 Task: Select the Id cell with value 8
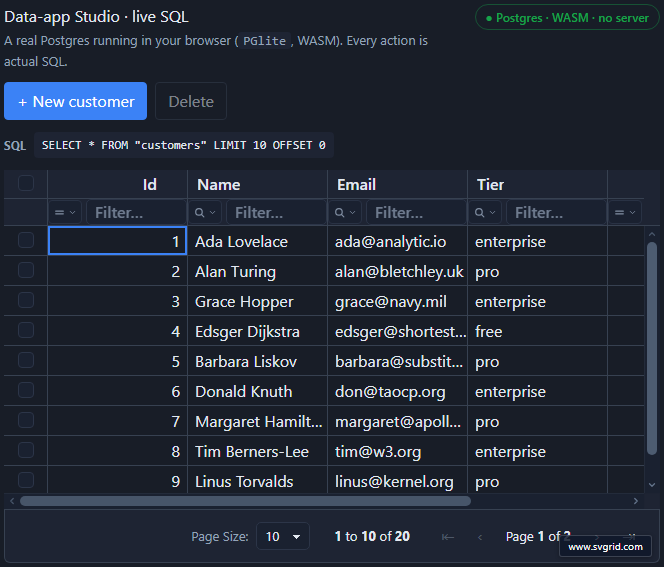(117, 451)
